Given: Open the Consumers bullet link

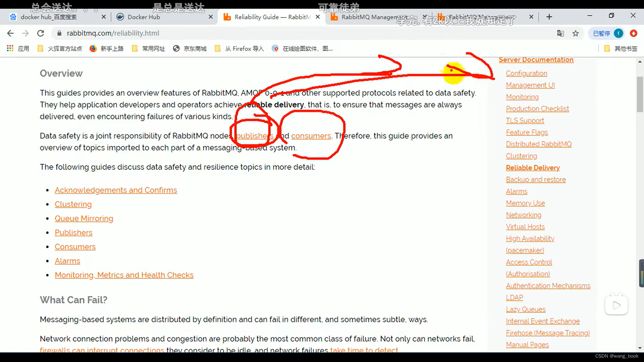Looking at the screenshot, I should pos(75,247).
